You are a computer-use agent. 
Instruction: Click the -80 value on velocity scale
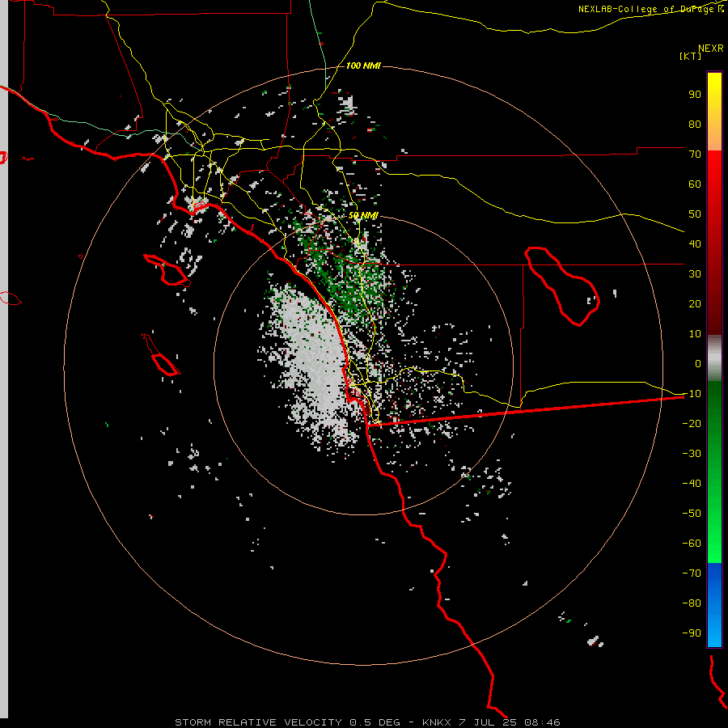tap(692, 603)
